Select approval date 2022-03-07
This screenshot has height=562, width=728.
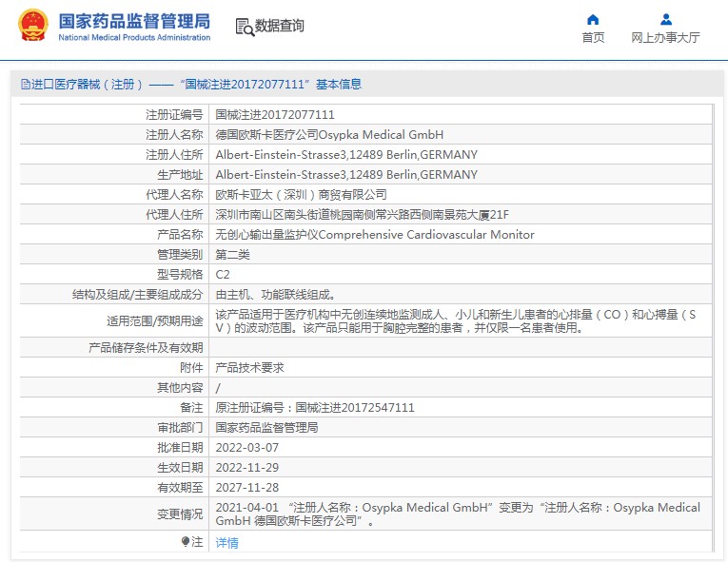[247, 447]
